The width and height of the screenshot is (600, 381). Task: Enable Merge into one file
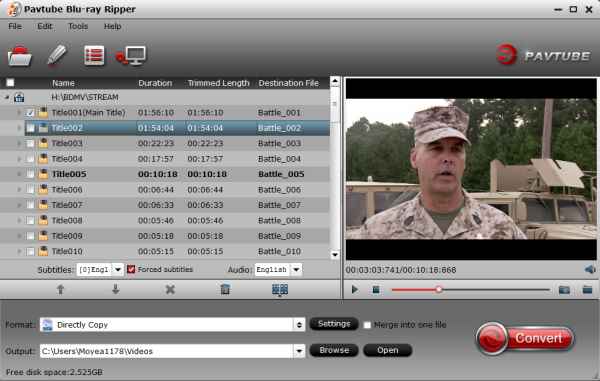tap(367, 325)
